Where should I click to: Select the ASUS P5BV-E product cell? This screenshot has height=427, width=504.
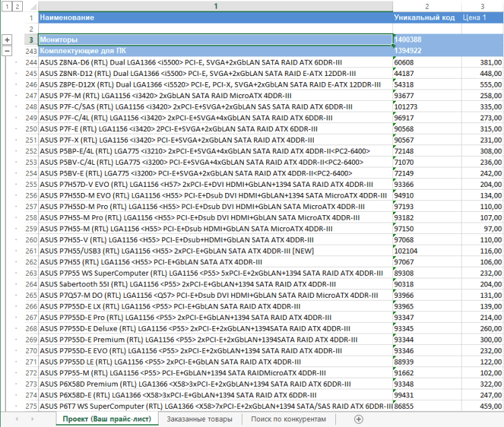(x=216, y=173)
